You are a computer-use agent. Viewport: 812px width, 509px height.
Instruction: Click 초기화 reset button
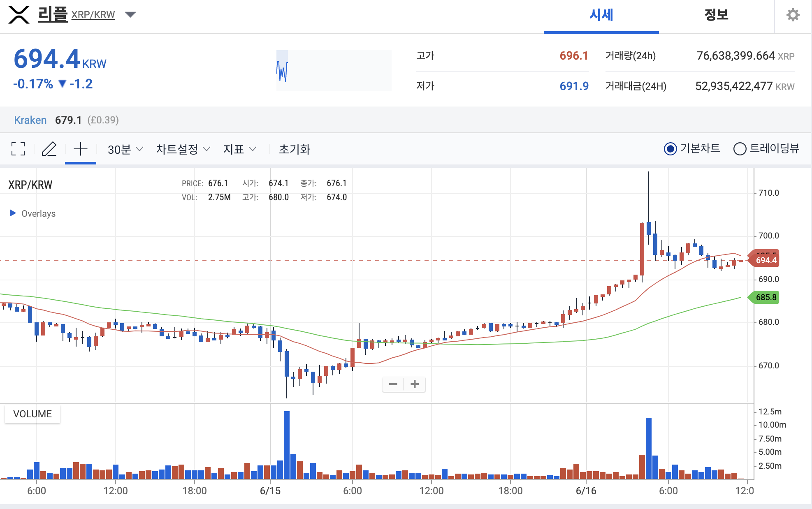click(295, 149)
